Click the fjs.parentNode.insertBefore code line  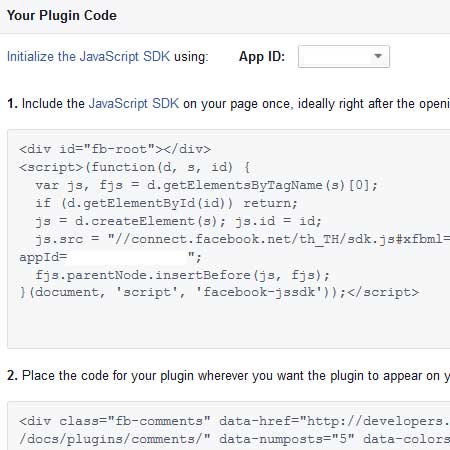tap(183, 275)
